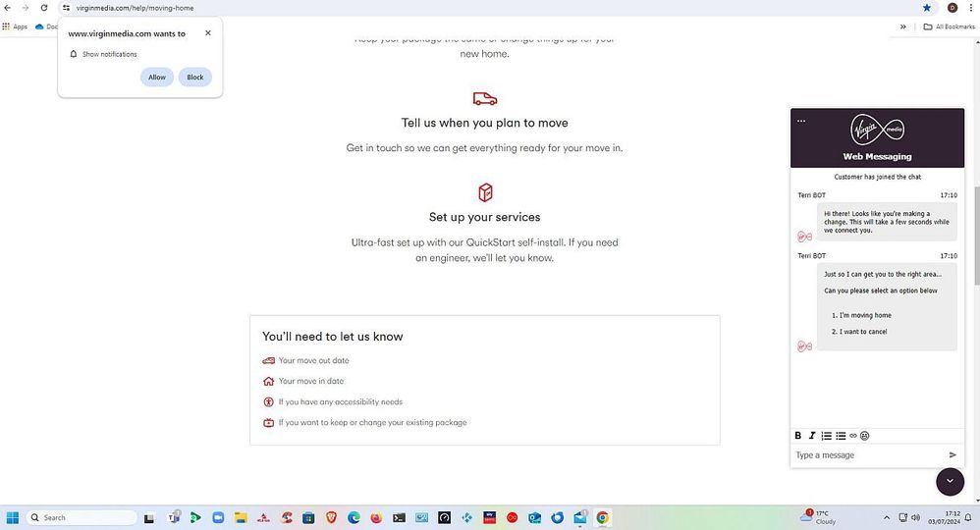980x530 pixels.
Task: Block notifications from virginmedia.com
Action: [x=195, y=78]
